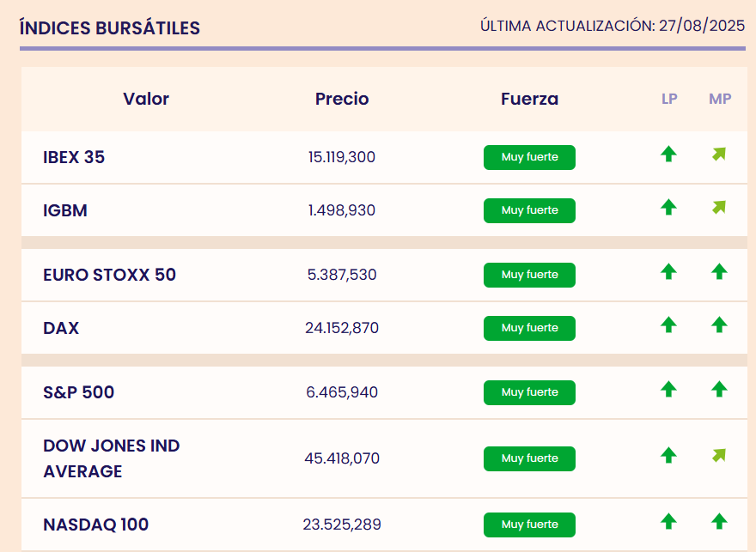Click the NASDAQ 100 long-term up arrow
The image size is (756, 552).
[x=668, y=521]
